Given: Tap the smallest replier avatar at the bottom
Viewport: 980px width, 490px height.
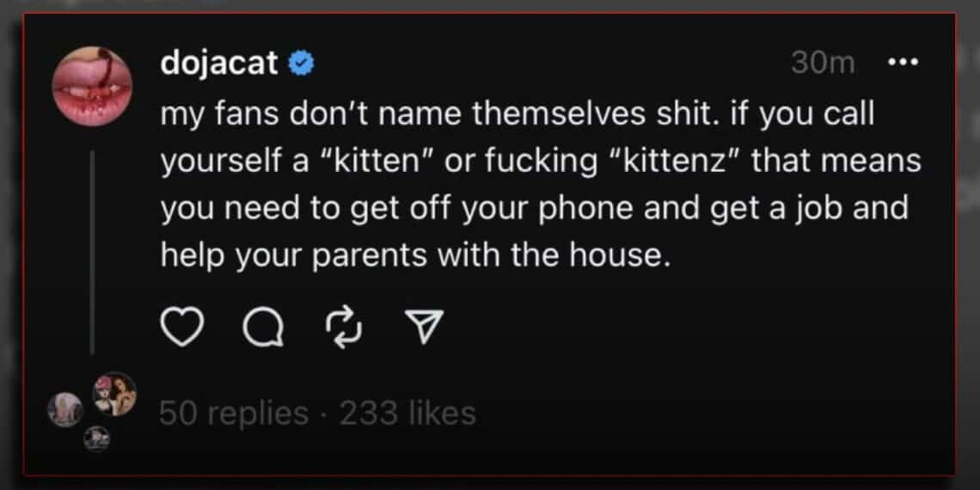Looking at the screenshot, I should [x=96, y=441].
